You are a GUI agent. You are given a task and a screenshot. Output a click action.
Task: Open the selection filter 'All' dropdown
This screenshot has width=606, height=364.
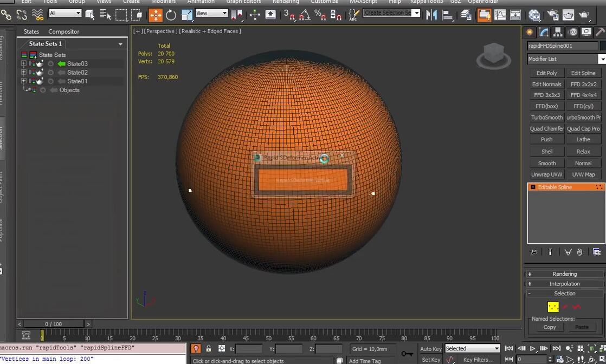pyautogui.click(x=65, y=13)
